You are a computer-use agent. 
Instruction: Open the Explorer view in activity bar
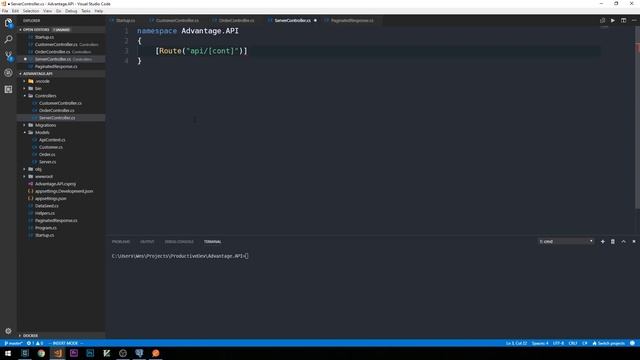[8, 23]
